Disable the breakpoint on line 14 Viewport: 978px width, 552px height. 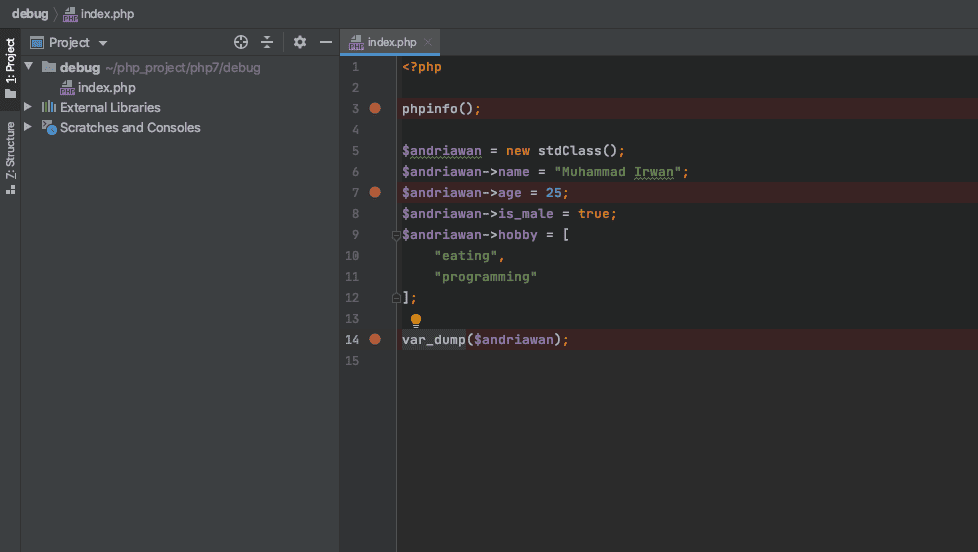point(375,339)
